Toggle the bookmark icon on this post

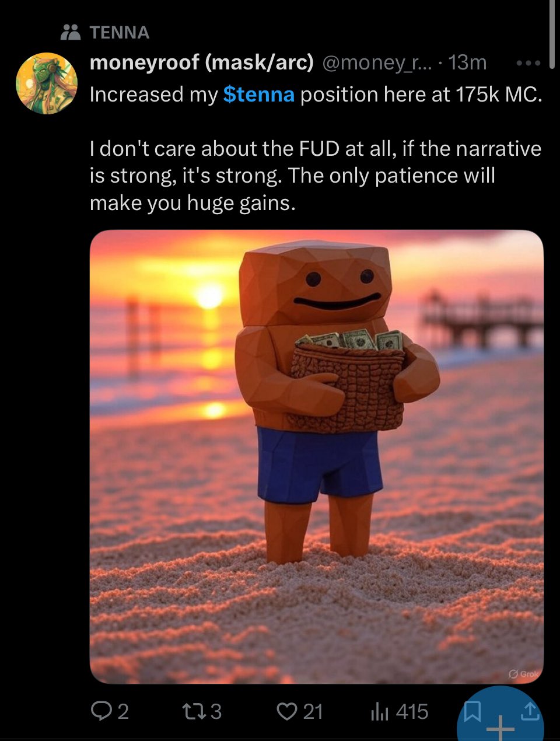tap(471, 711)
